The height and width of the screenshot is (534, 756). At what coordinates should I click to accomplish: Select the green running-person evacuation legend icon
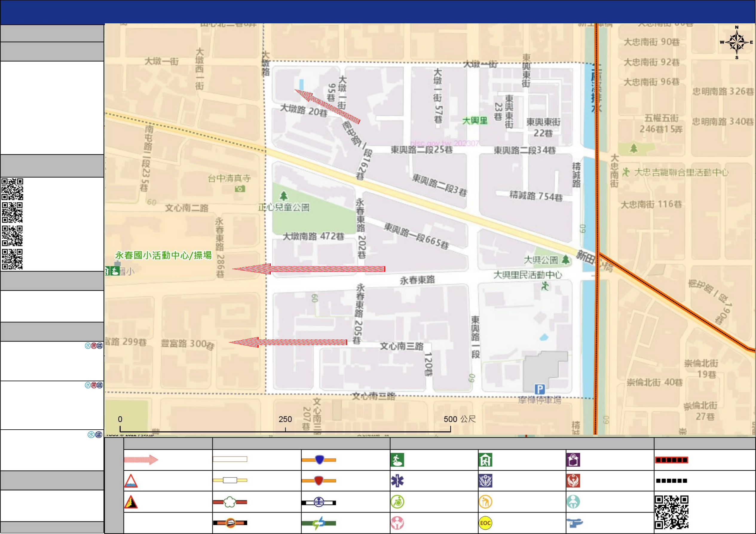pos(397,460)
